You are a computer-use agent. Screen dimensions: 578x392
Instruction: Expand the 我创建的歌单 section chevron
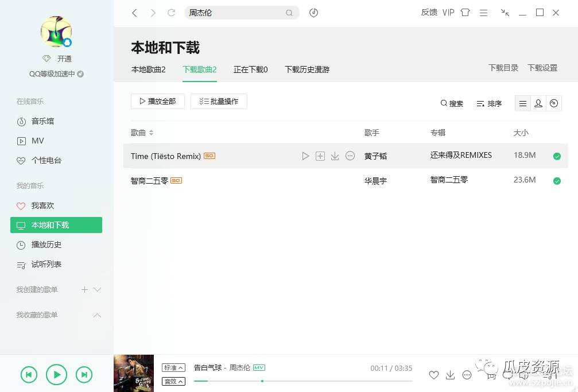pyautogui.click(x=98, y=289)
